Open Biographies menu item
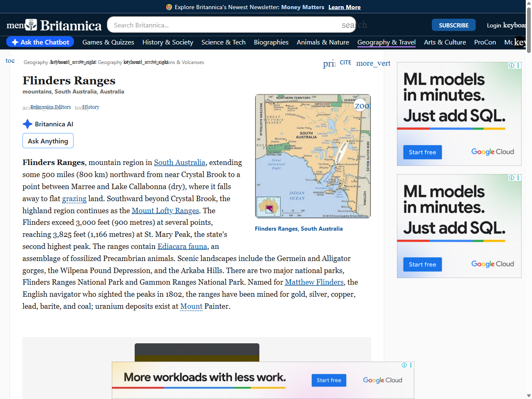This screenshot has height=399, width=532. coord(271,42)
